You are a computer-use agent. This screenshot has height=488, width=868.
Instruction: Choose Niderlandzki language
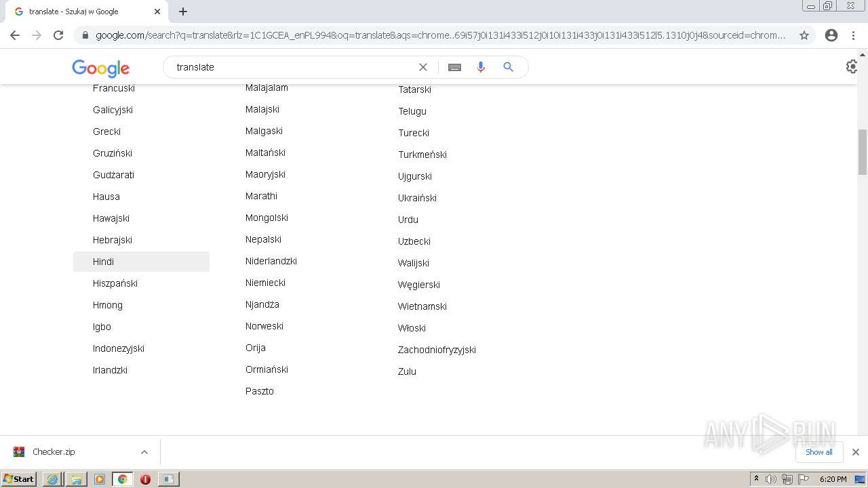pyautogui.click(x=271, y=261)
